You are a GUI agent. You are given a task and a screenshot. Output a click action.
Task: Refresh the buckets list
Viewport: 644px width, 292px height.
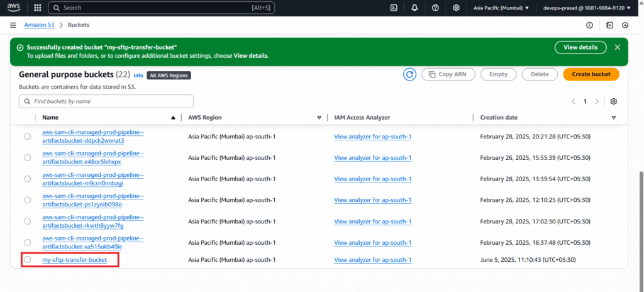409,74
